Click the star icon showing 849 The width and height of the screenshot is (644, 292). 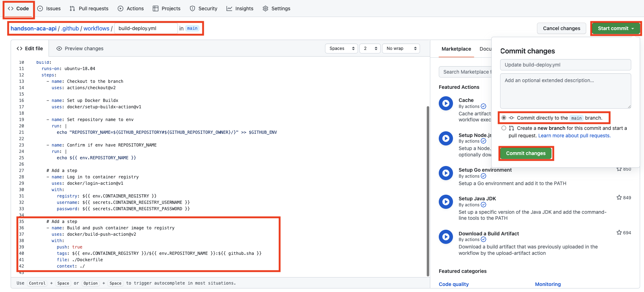pyautogui.click(x=619, y=197)
